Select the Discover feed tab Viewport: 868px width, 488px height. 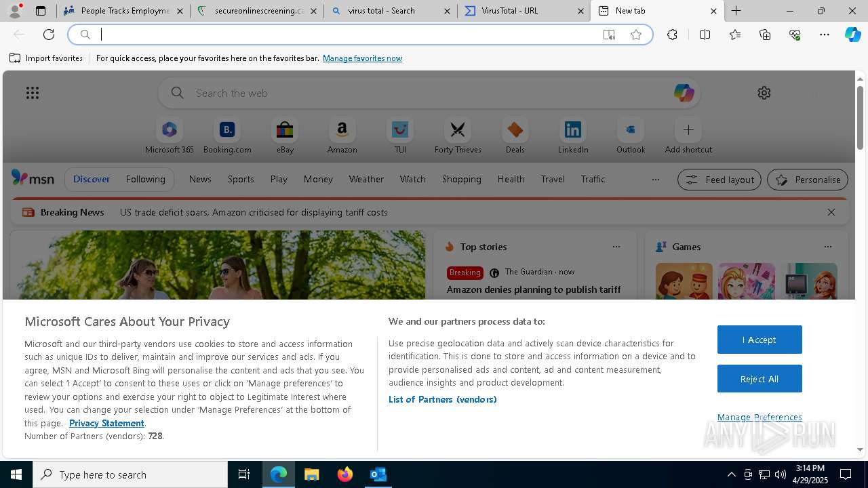tap(92, 179)
